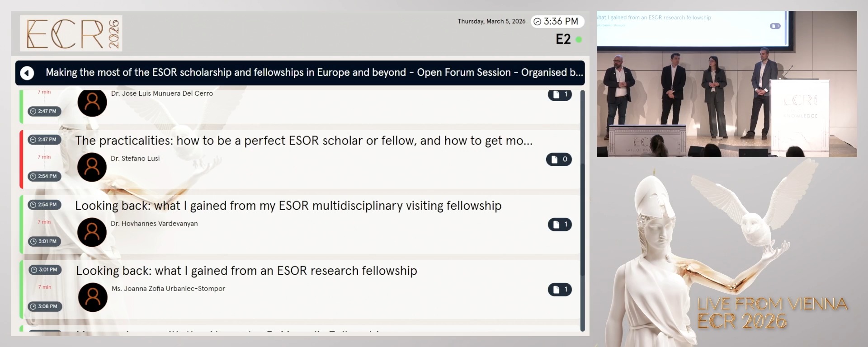Click the green progress bar of Vardevanyan's talk
This screenshot has width=868, height=347.
(x=22, y=224)
